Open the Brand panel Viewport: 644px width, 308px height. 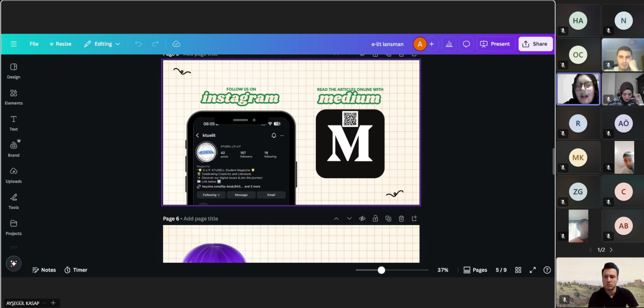pyautogui.click(x=13, y=149)
